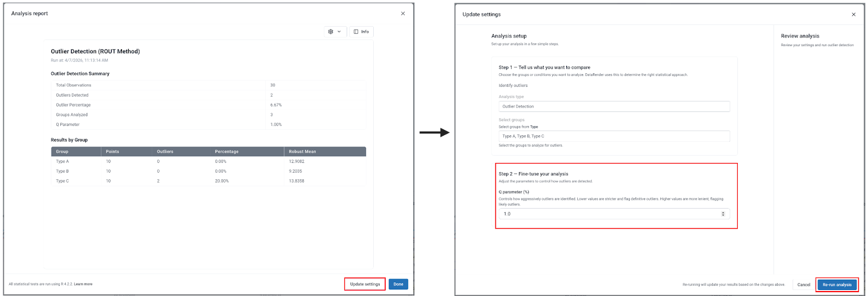
Task: Close the Update settings dialog
Action: (x=853, y=15)
